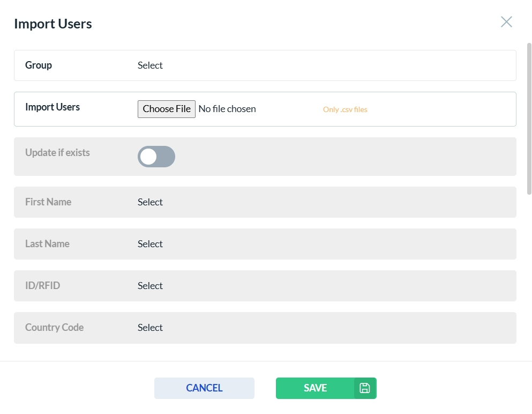Click the First Name field label

pos(48,202)
